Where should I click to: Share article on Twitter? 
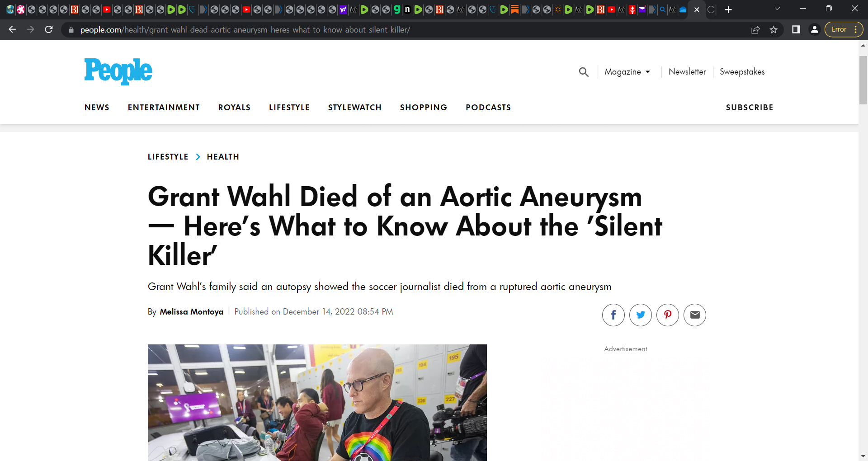pyautogui.click(x=640, y=315)
